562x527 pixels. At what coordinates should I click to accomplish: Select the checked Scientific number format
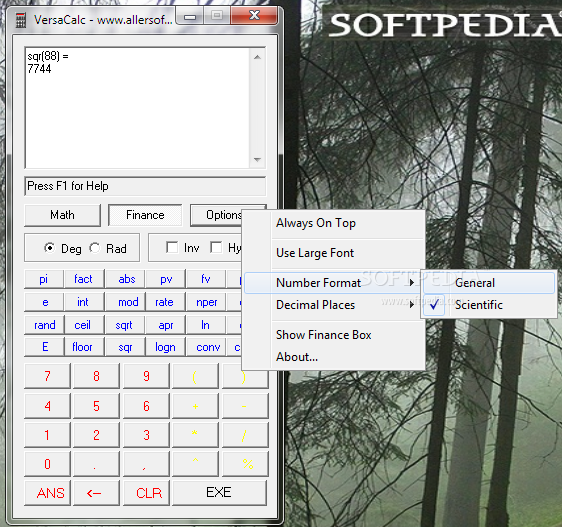489,305
